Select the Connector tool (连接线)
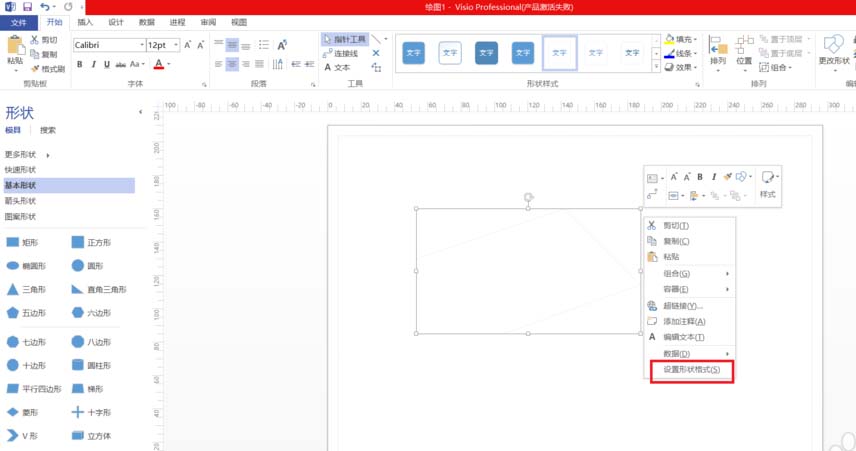Image resolution: width=856 pixels, height=451 pixels. point(341,53)
